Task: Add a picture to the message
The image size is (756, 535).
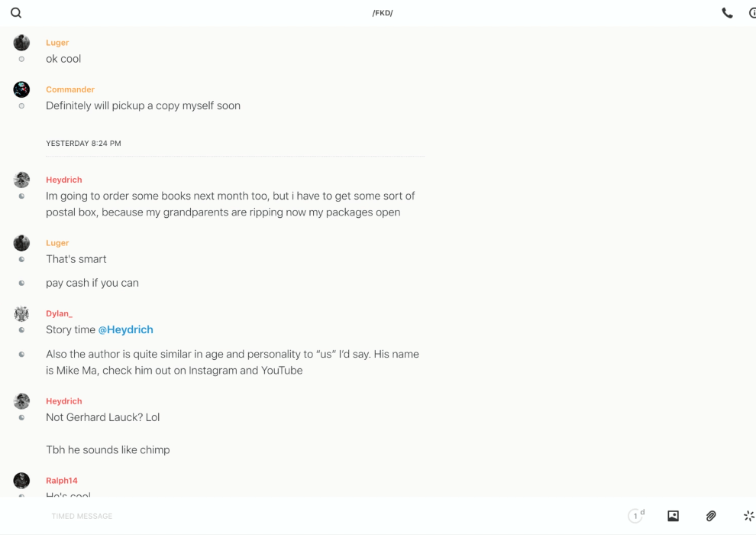Action: (x=673, y=516)
